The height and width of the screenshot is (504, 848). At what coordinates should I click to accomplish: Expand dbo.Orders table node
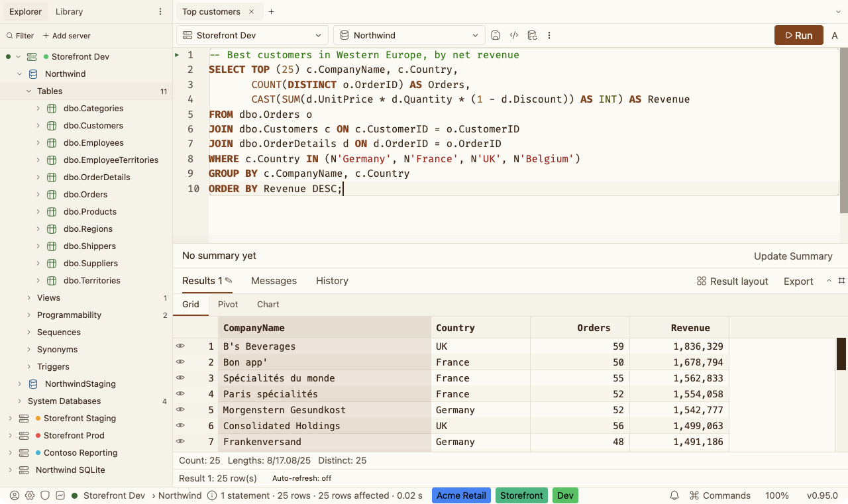pos(38,195)
